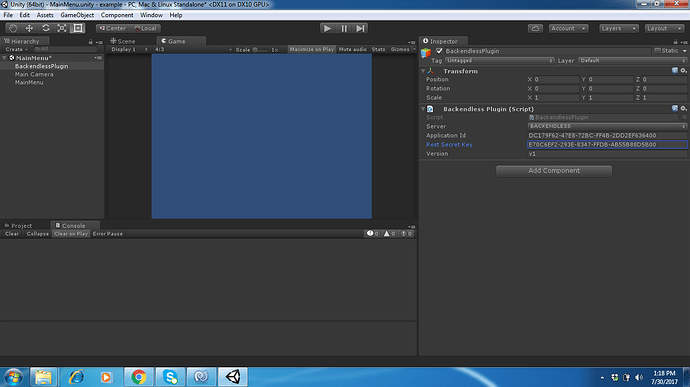The image size is (690, 387).
Task: Start Play mode with the Play button
Action: 327,28
